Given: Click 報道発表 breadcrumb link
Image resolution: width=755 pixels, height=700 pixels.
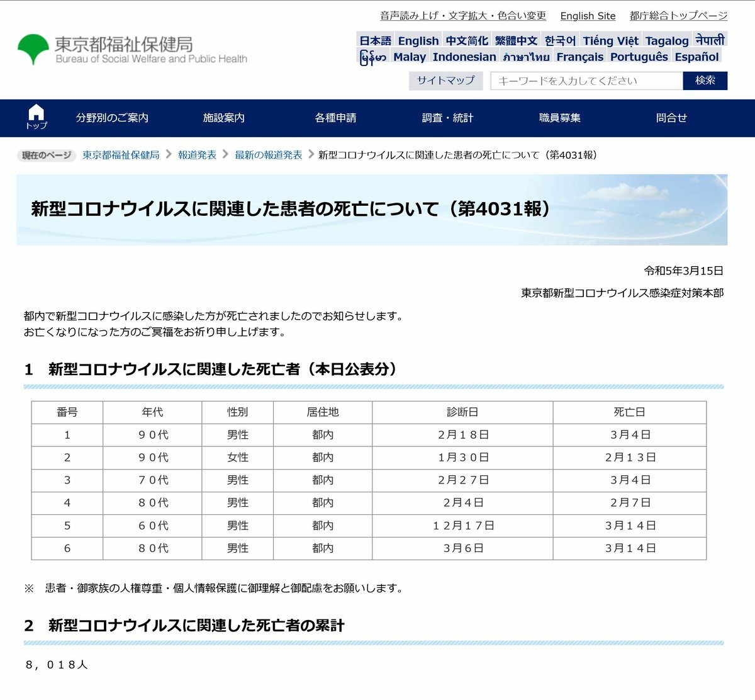Looking at the screenshot, I should 197,155.
